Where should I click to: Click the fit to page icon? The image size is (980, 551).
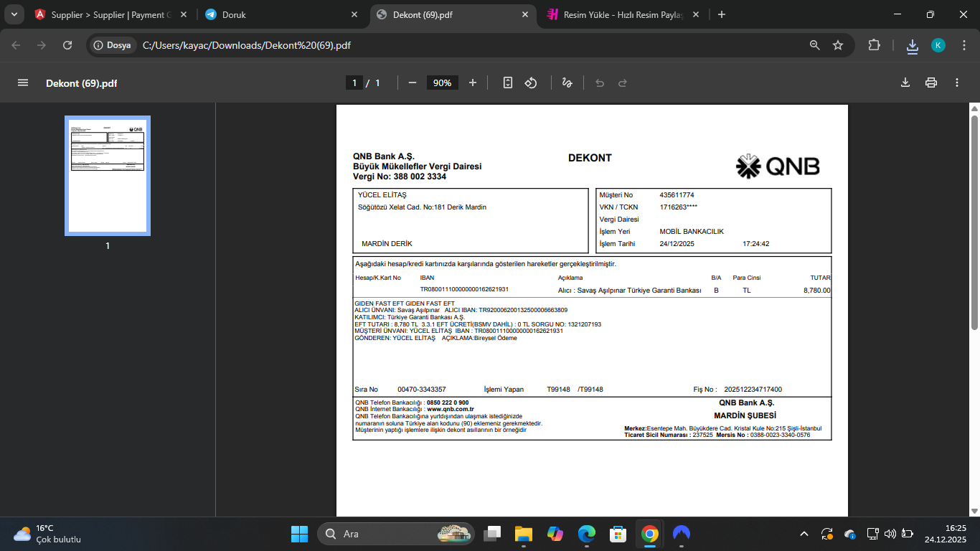(x=508, y=83)
